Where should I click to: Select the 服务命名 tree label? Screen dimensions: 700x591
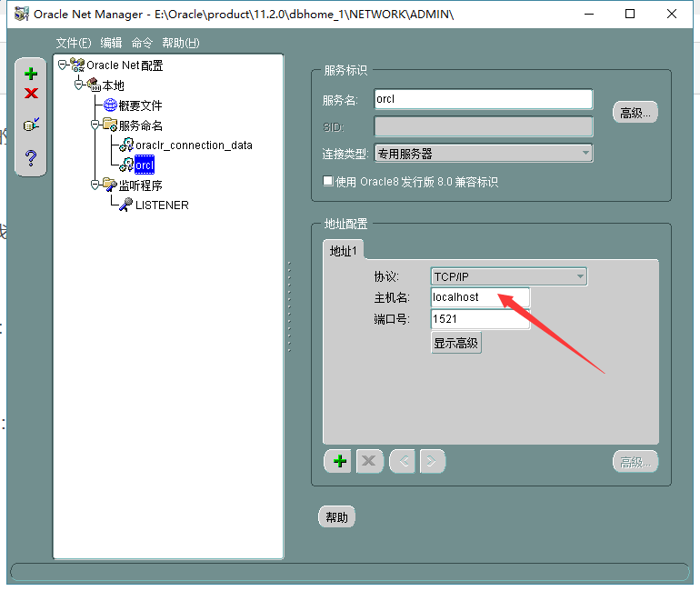140,125
